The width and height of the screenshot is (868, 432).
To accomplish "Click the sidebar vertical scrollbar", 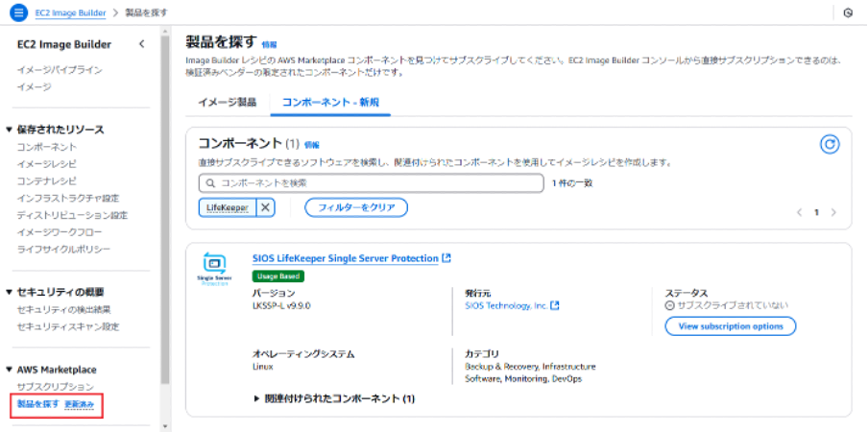I will [x=164, y=210].
